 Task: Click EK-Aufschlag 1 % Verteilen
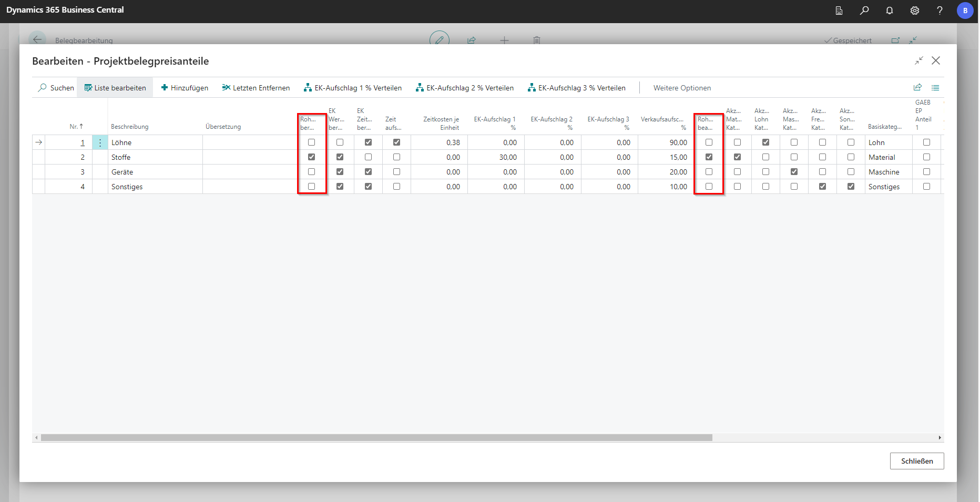(x=353, y=88)
